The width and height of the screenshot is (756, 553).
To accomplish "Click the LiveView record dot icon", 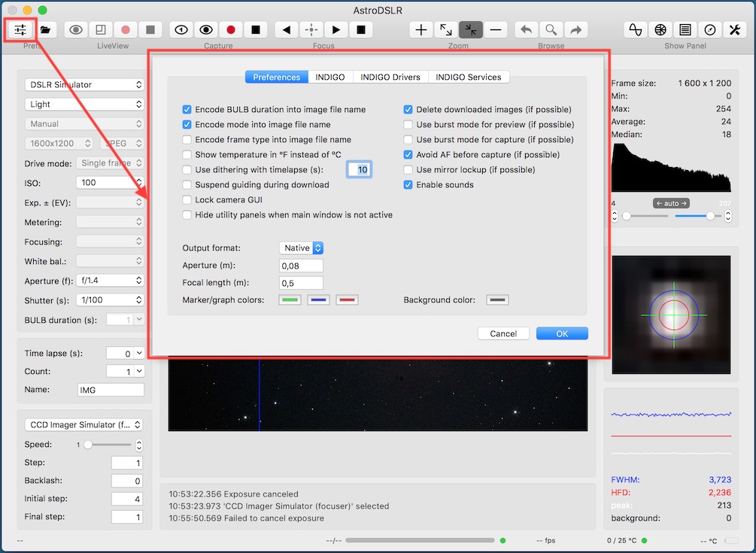I will (126, 30).
